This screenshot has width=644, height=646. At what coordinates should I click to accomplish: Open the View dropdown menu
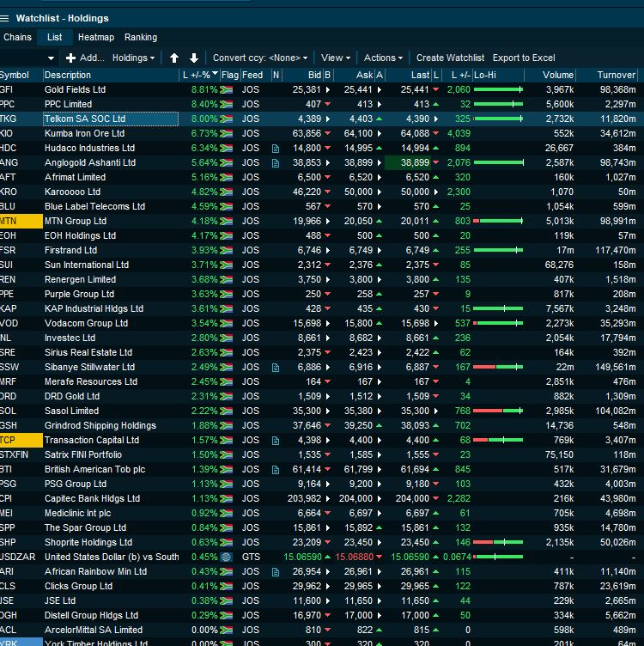(x=336, y=58)
